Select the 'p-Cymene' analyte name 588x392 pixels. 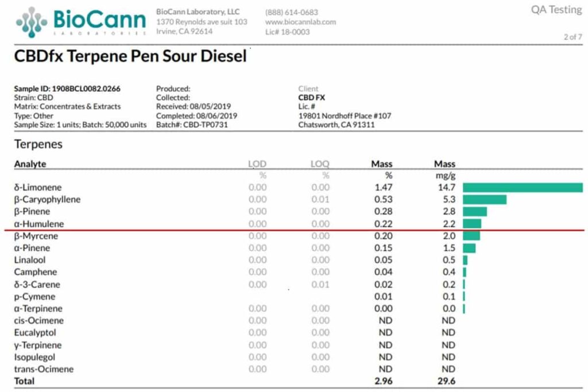coord(34,296)
